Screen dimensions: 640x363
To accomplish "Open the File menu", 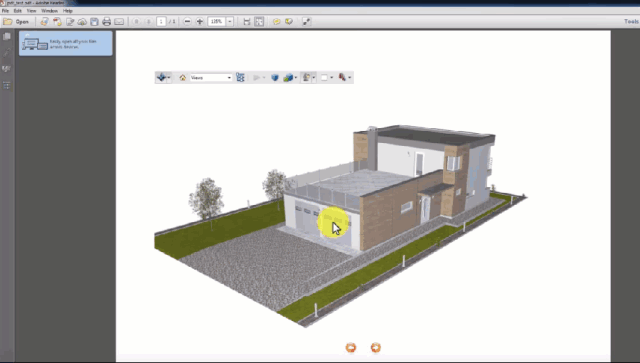I will [x=5, y=11].
